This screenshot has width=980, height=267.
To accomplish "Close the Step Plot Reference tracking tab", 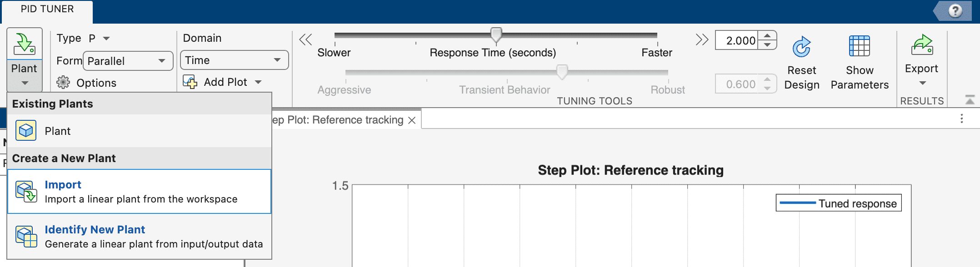I will point(412,120).
